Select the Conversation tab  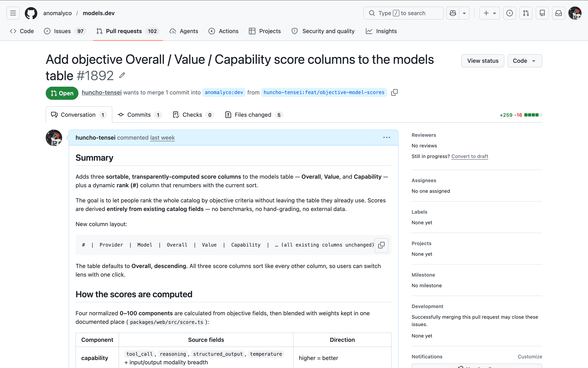click(79, 115)
